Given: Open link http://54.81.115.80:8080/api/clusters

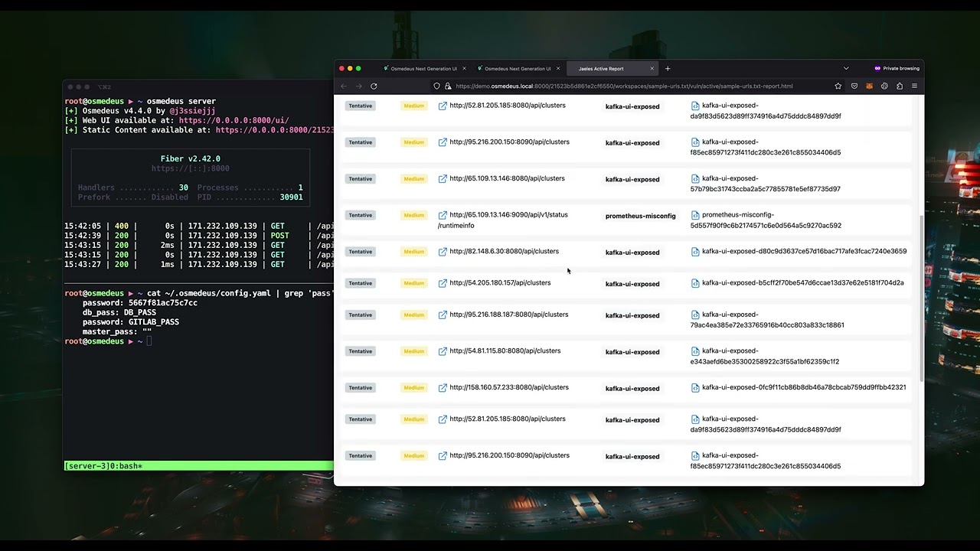Looking at the screenshot, I should [505, 350].
